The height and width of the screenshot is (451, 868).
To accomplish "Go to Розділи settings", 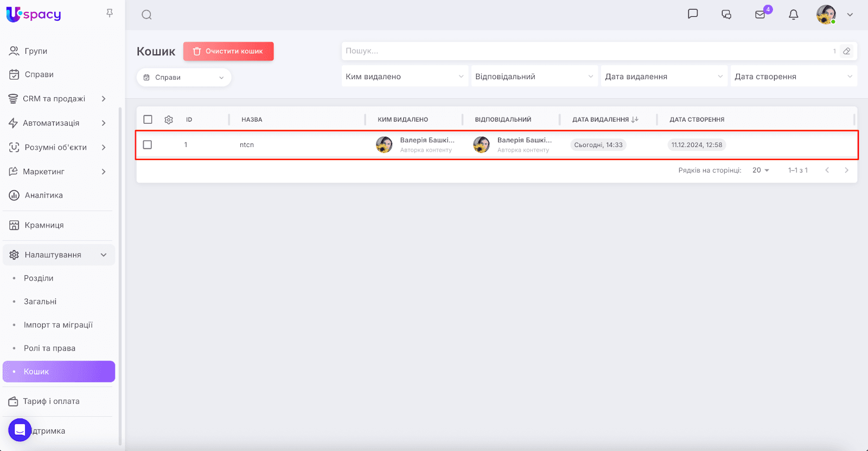I will (x=39, y=278).
